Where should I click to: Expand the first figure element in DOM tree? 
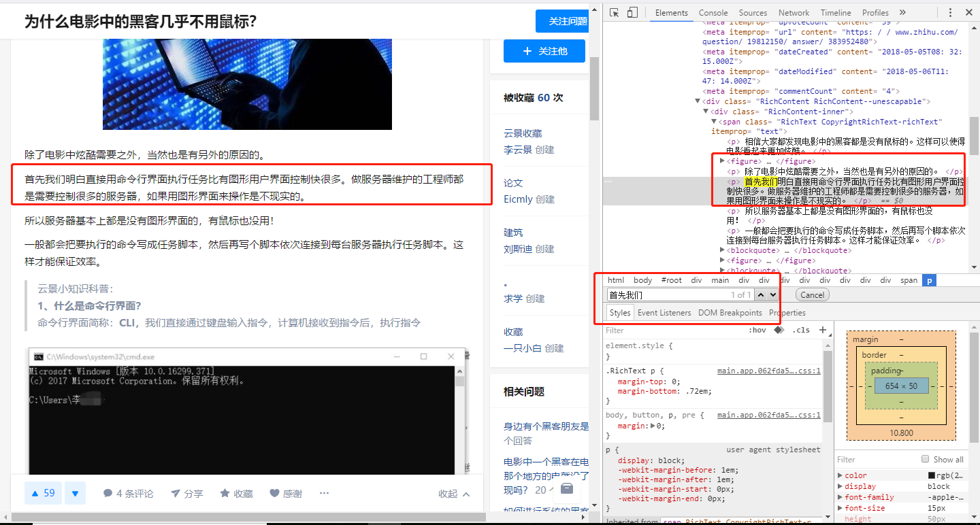point(722,160)
